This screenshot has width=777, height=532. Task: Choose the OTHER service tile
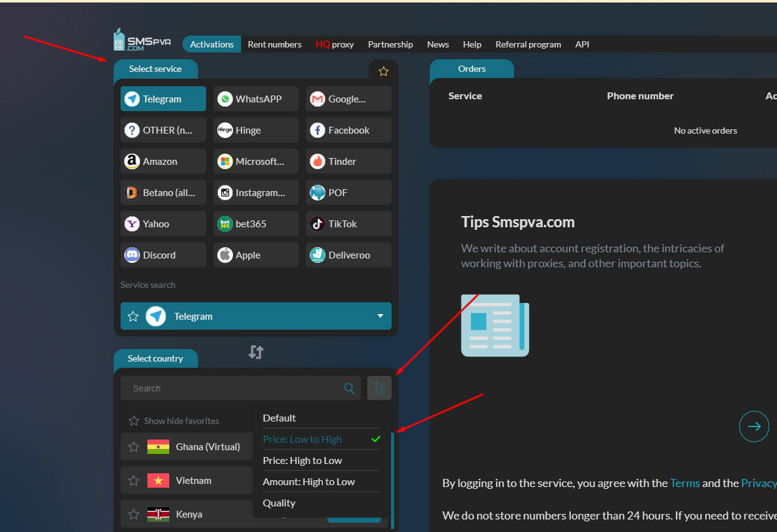[x=163, y=130]
